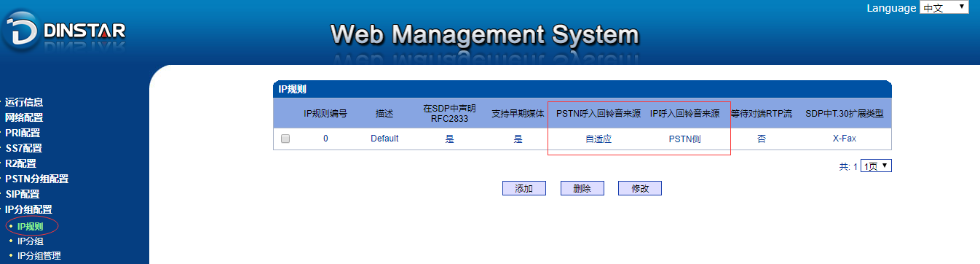Viewport: 980px width, 264px height.
Task: Click the 修改 button
Action: pyautogui.click(x=640, y=188)
